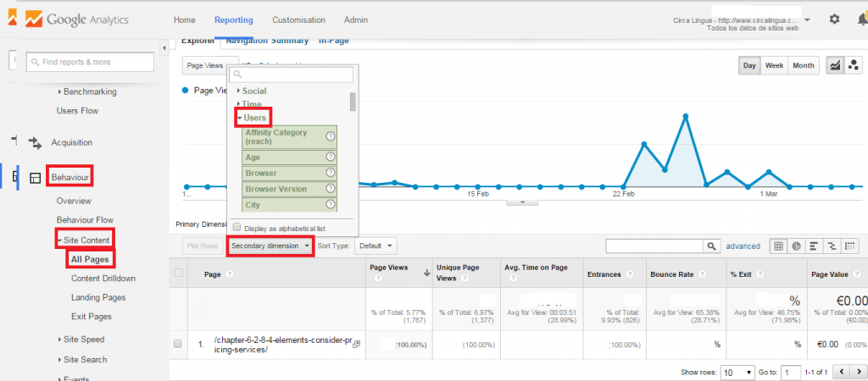The height and width of the screenshot is (381, 868).
Task: Sort by Page Views descending arrow
Action: pos(427,272)
